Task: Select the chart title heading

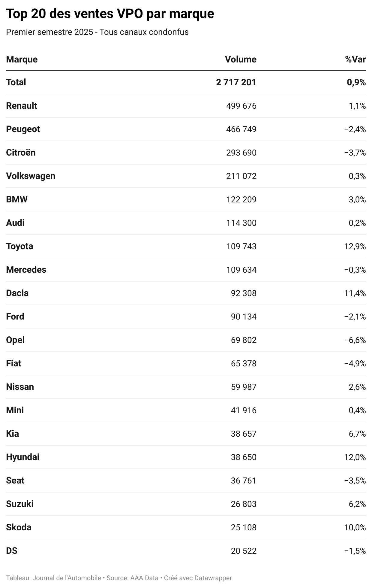Action: coord(110,14)
